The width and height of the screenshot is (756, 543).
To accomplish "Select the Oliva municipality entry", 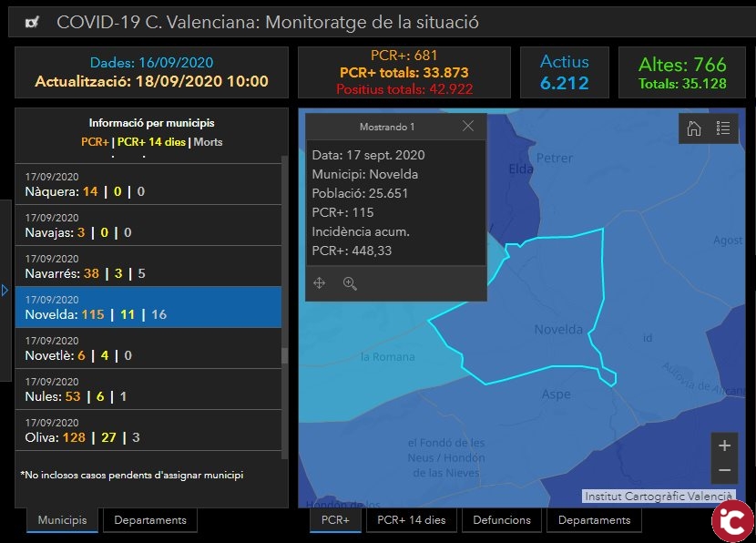I will tap(148, 430).
